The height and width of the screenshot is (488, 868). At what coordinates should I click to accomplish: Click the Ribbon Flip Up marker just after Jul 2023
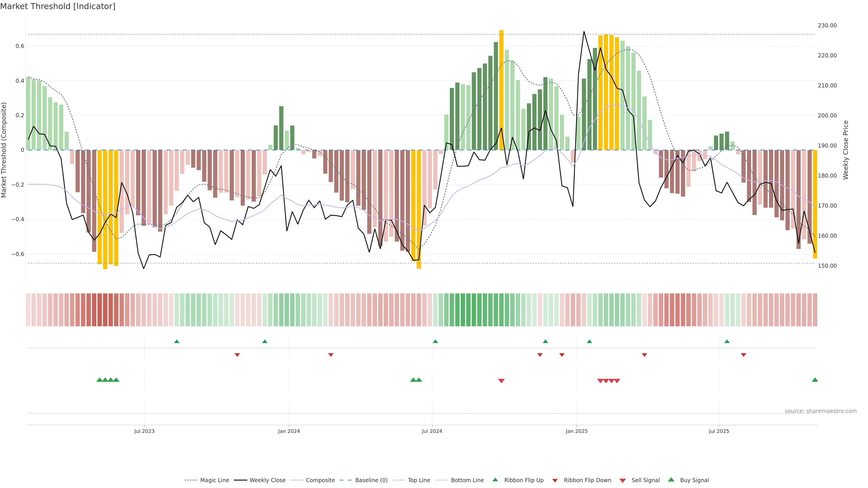coord(177,342)
